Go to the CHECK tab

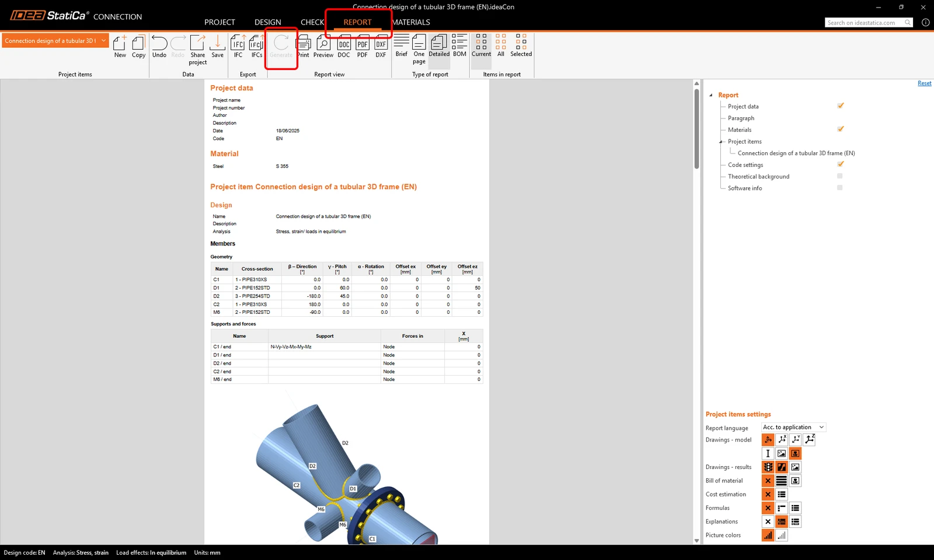312,22
